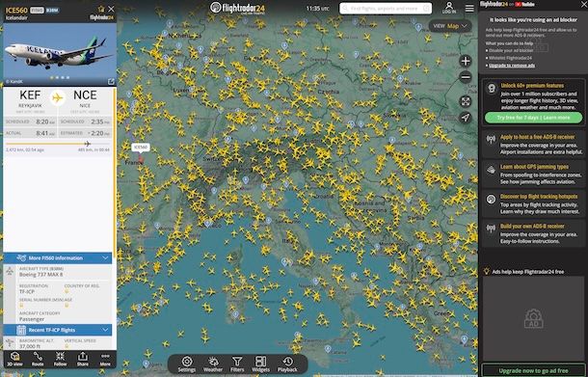Open Learn about GPS jamming types card
The width and height of the screenshot is (588, 377).
pyautogui.click(x=534, y=175)
